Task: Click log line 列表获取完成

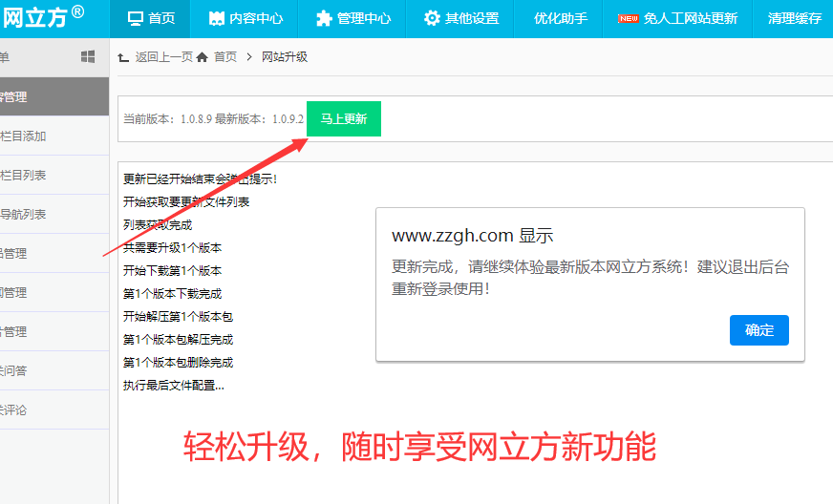Action: (x=158, y=225)
